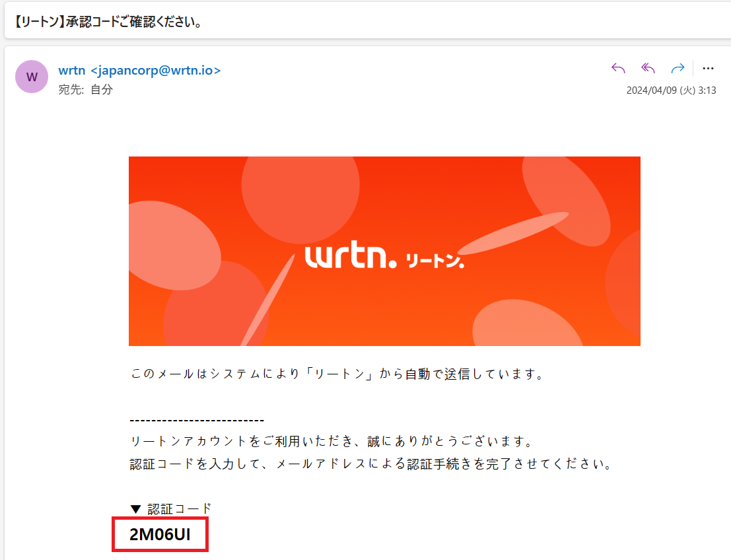Viewport: 731px width, 560px height.
Task: Open the more actions ellipsis menu
Action: coord(708,69)
